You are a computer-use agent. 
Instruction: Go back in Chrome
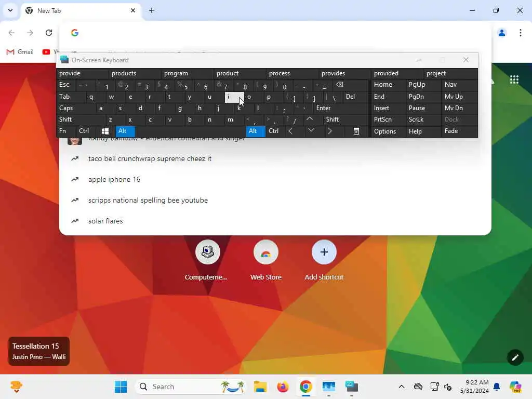click(11, 33)
